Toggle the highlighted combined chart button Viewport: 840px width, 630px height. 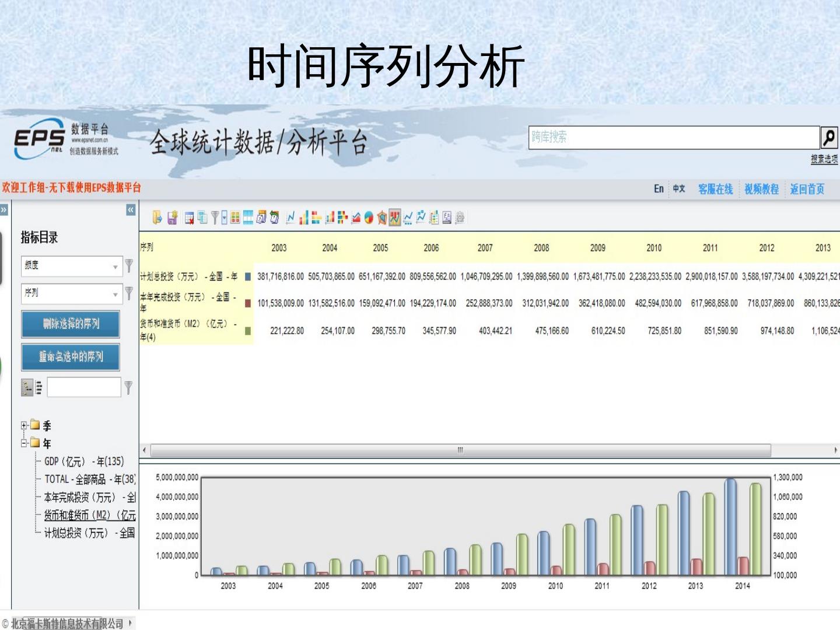395,218
